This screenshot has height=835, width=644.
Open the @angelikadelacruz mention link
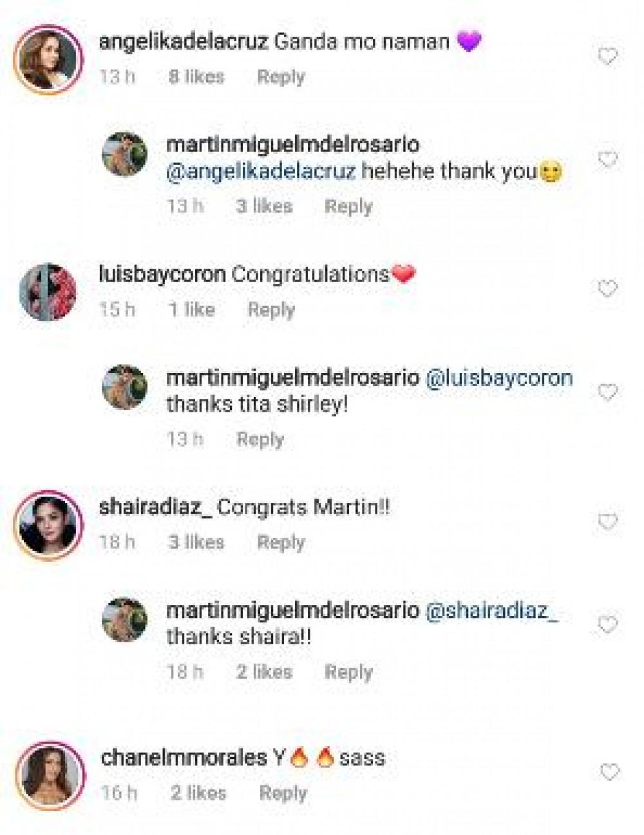261,171
